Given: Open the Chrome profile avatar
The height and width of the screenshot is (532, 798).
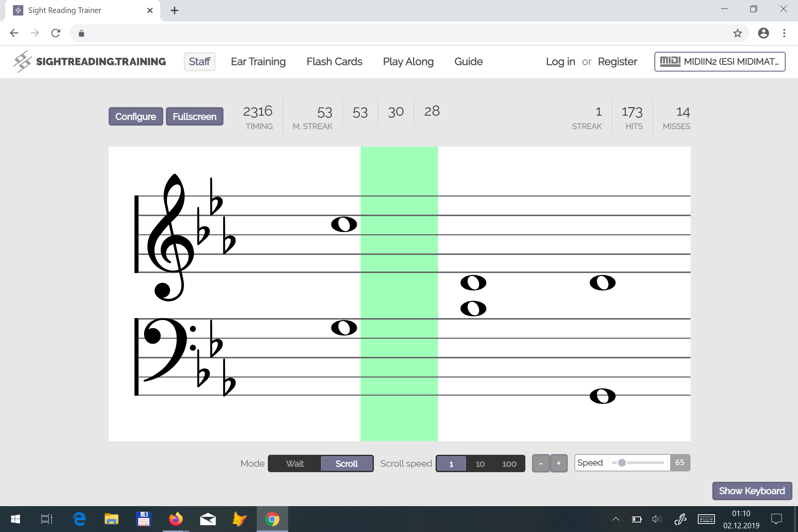Looking at the screenshot, I should (x=763, y=33).
